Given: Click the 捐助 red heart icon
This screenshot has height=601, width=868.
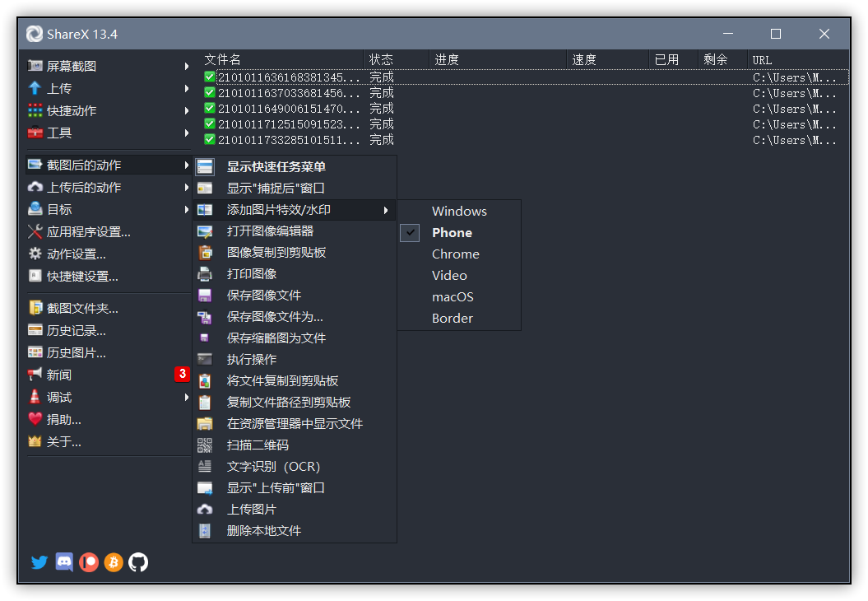Looking at the screenshot, I should [x=35, y=419].
